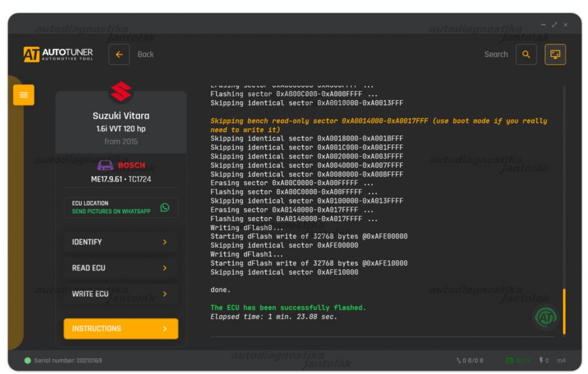This screenshot has height=374, width=588.
Task: Click the INSTRUCTIONS arrow chevron
Action: click(165, 329)
